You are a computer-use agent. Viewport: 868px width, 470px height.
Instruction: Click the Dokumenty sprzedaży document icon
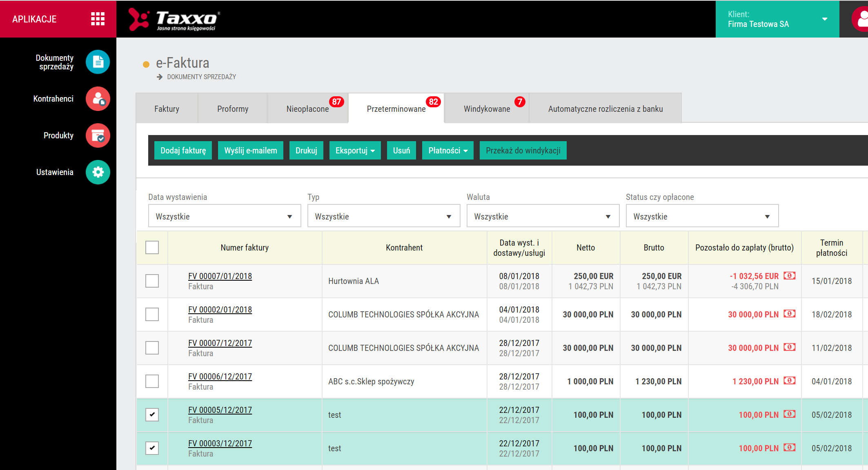coord(98,62)
